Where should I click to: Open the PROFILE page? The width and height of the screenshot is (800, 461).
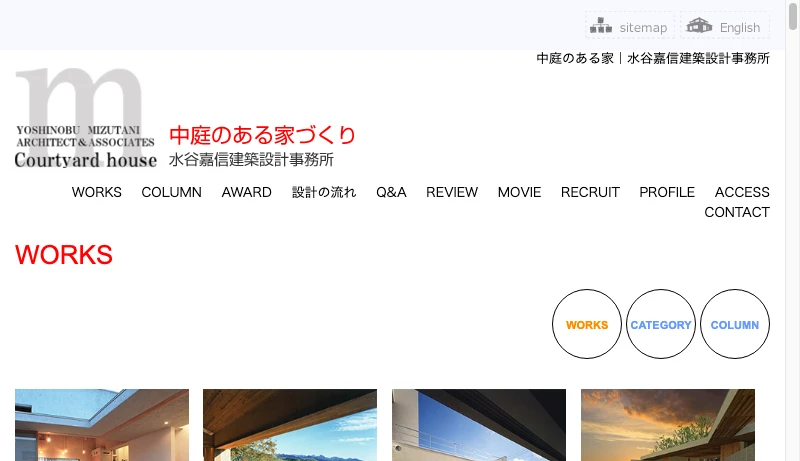(667, 192)
